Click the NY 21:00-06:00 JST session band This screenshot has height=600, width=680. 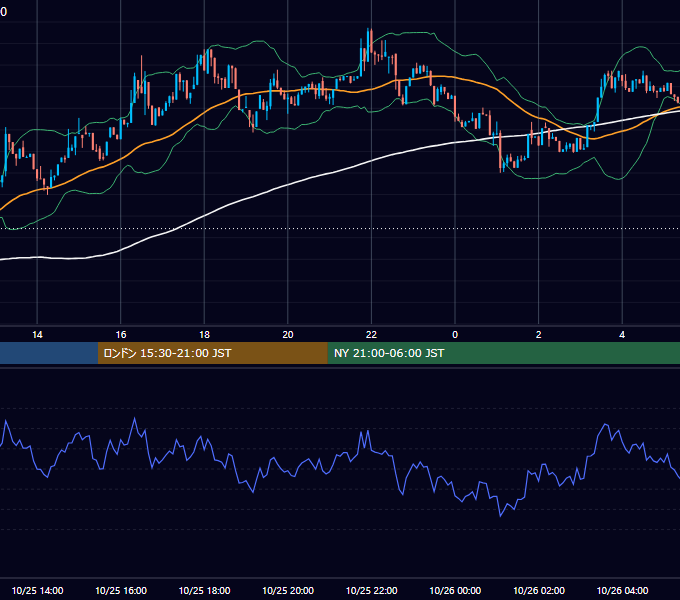503,353
